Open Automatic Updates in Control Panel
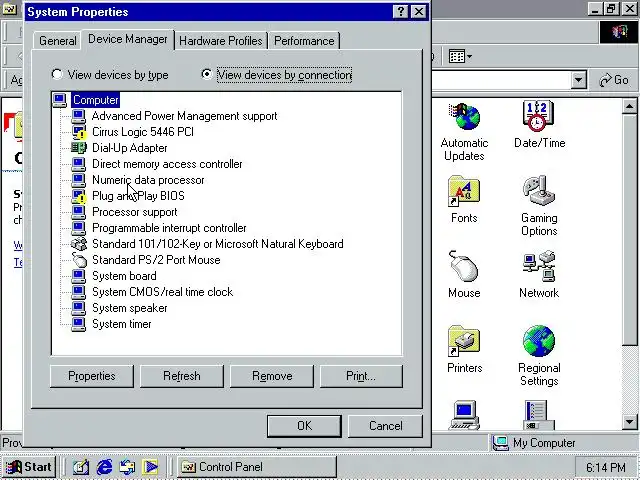This screenshot has width=640, height=480. coord(464,132)
